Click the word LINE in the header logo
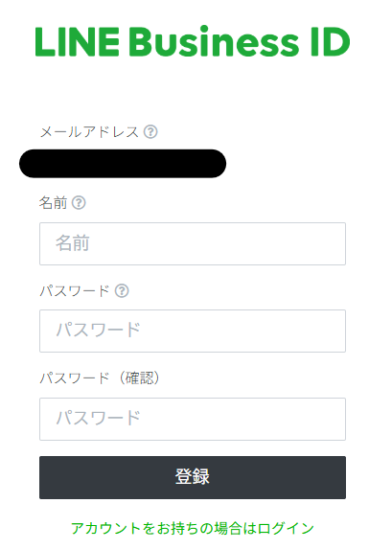Viewport: 392px width, 549px height. click(78, 42)
